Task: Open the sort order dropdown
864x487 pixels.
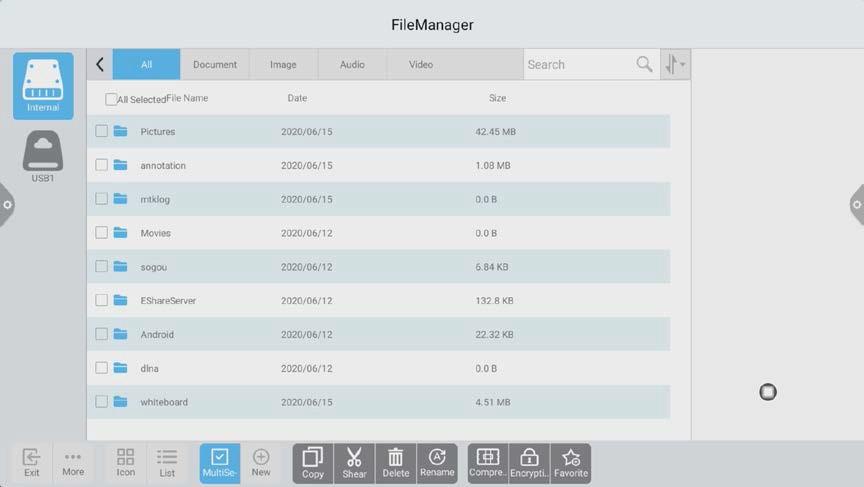Action: [675, 64]
